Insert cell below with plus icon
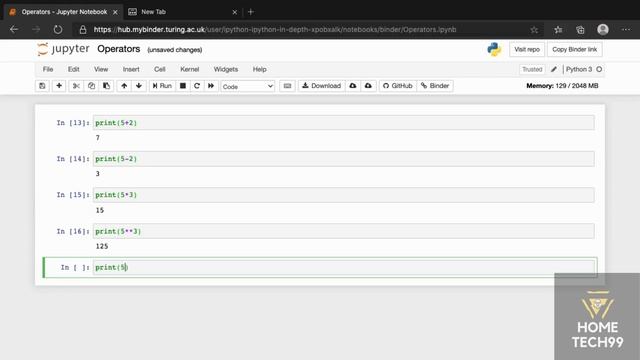 coord(59,86)
